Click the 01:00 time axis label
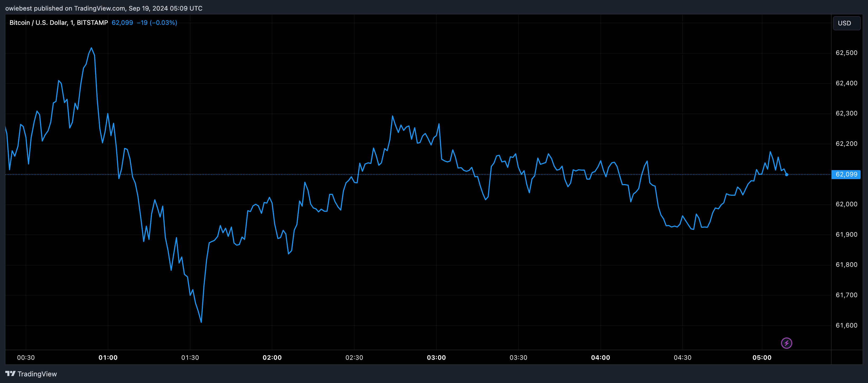The height and width of the screenshot is (383, 868). point(108,358)
